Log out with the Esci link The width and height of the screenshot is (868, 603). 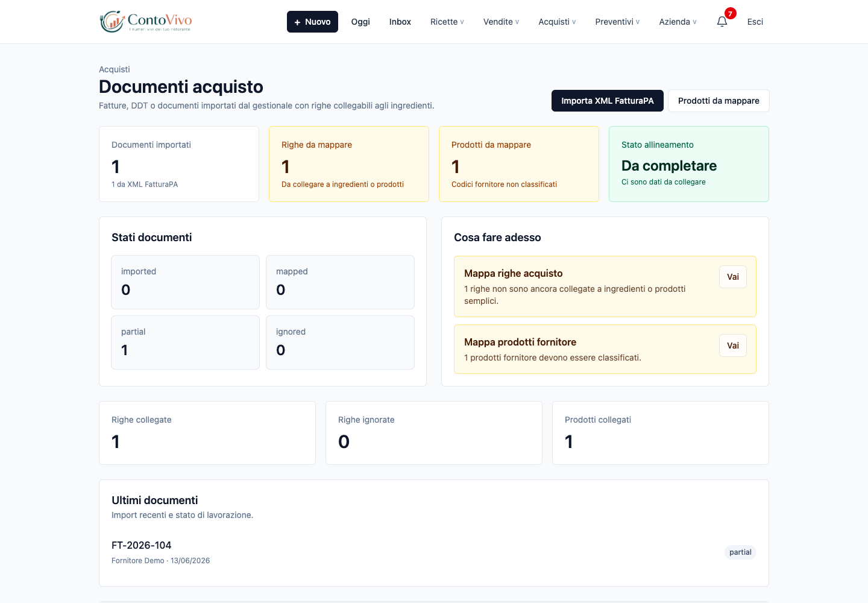755,22
